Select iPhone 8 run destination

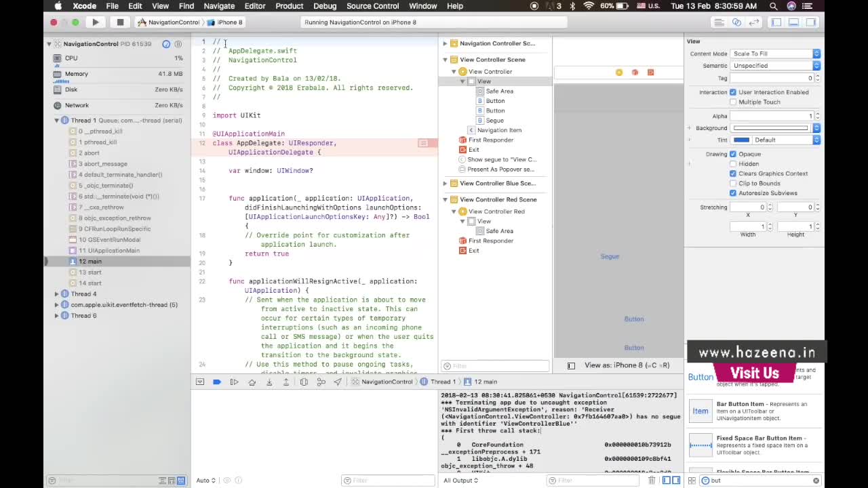click(224, 22)
